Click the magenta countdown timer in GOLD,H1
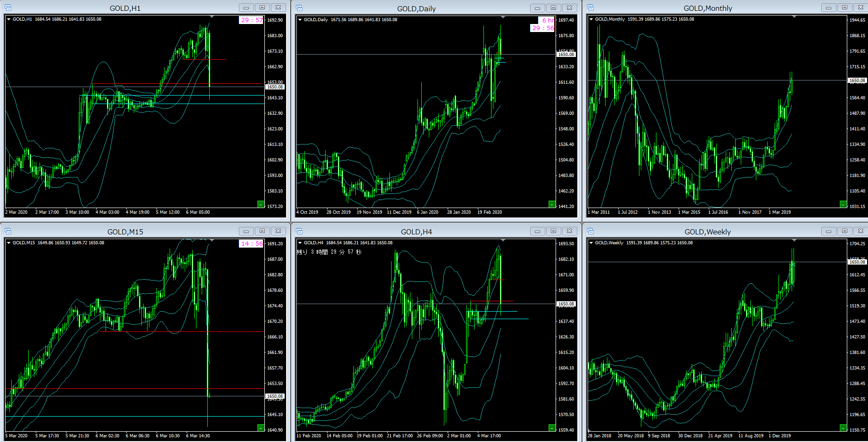Viewport: 868px width, 442px height. 251,20
